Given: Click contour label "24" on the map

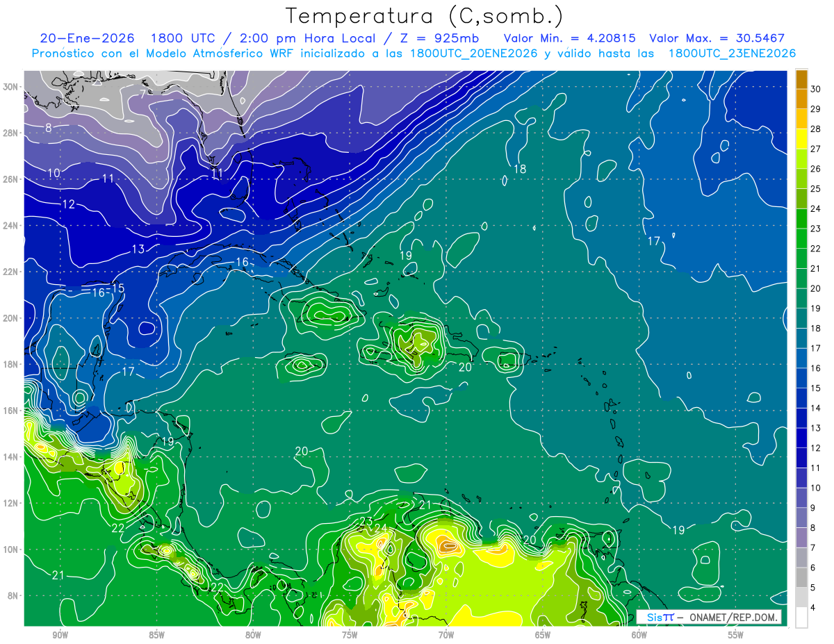Looking at the screenshot, I should [x=381, y=529].
